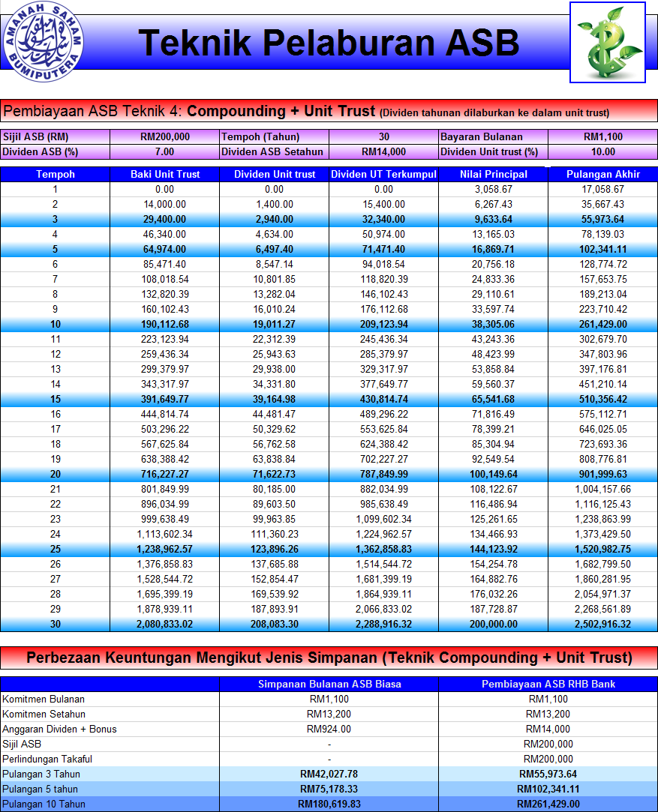Select the Perlindungan Takaful row label
The height and width of the screenshot is (812, 658).
[47, 760]
